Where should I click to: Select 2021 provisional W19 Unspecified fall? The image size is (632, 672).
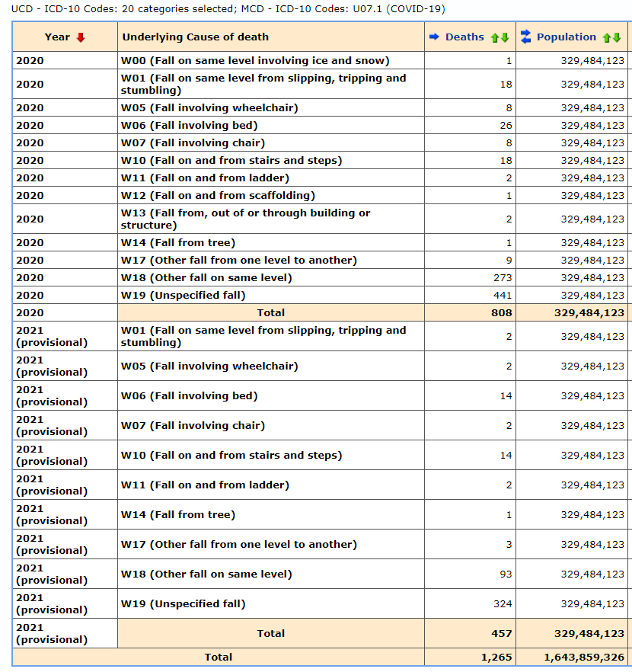pyautogui.click(x=183, y=604)
